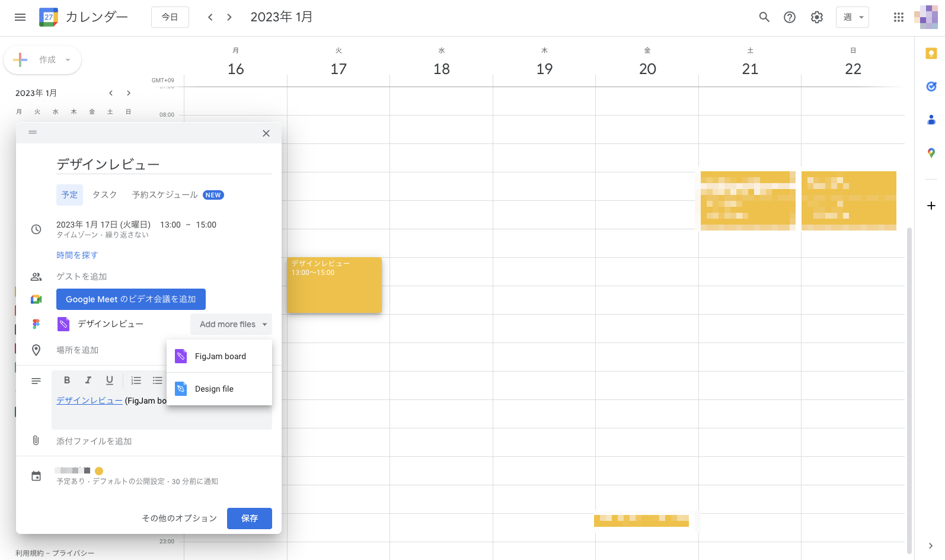
Task: Open the Google apps grid
Action: click(x=898, y=17)
